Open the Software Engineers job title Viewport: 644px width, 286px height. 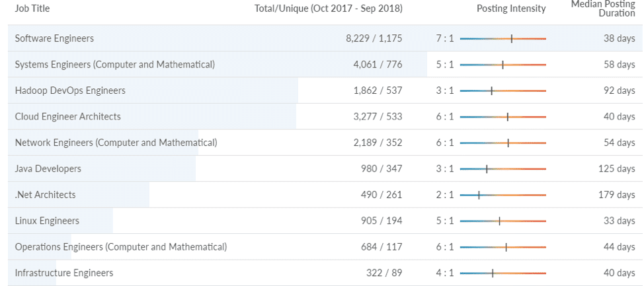tap(54, 38)
